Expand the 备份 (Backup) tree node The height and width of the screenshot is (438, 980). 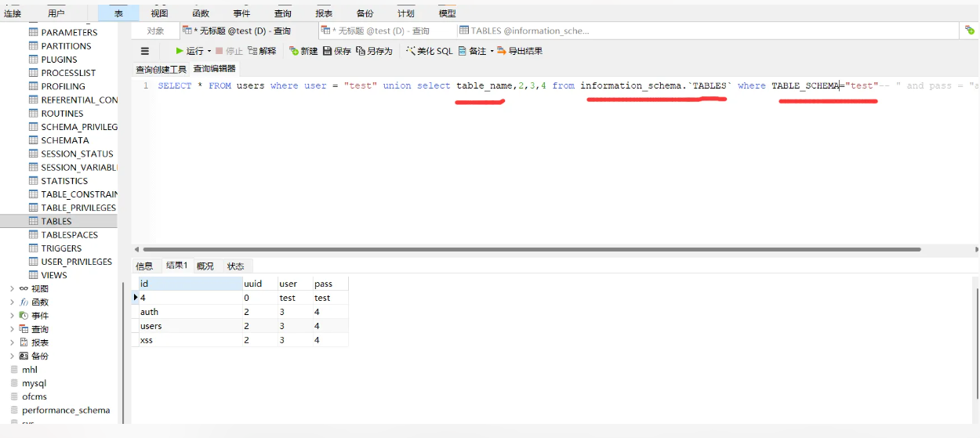pos(12,356)
